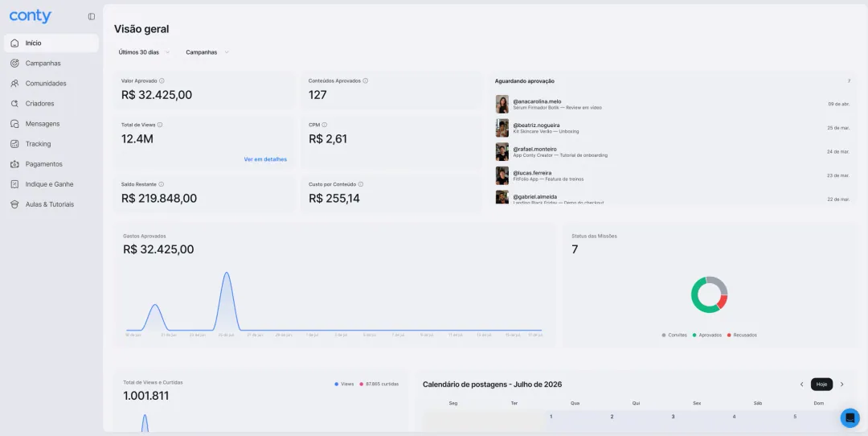Image resolution: width=868 pixels, height=436 pixels.
Task: Click the Visão geral page title
Action: [x=141, y=29]
